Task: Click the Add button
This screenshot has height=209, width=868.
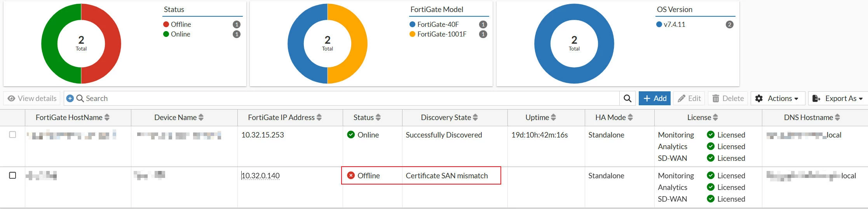Action: 655,98
